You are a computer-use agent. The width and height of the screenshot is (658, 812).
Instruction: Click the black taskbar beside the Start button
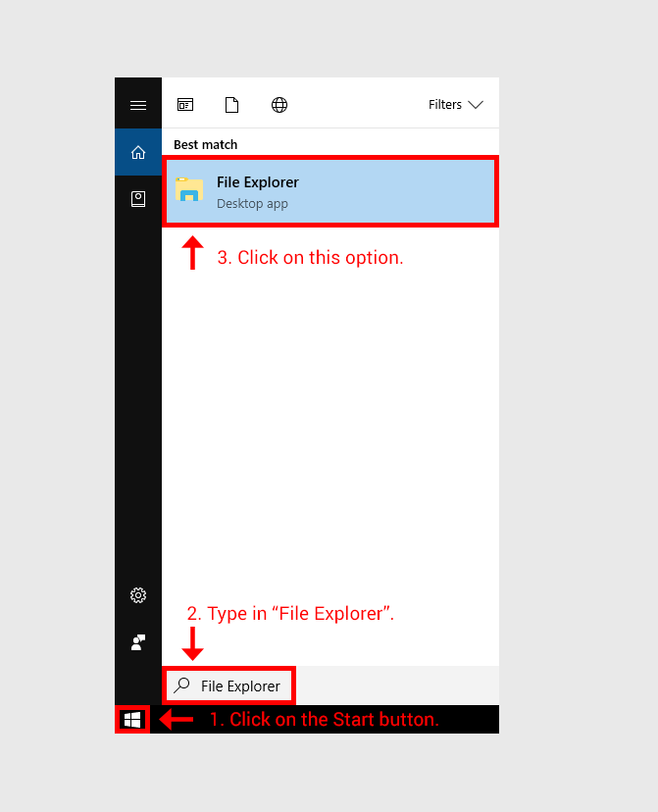pos(471,719)
